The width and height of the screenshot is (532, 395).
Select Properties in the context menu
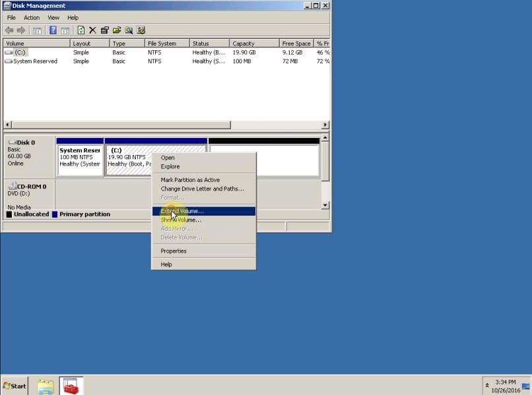(173, 251)
